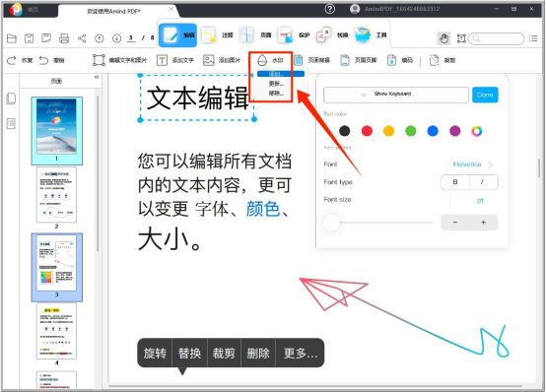Screen dimensions: 546x392
Task: Go to previous page with up-arrow icon
Action: pos(100,38)
